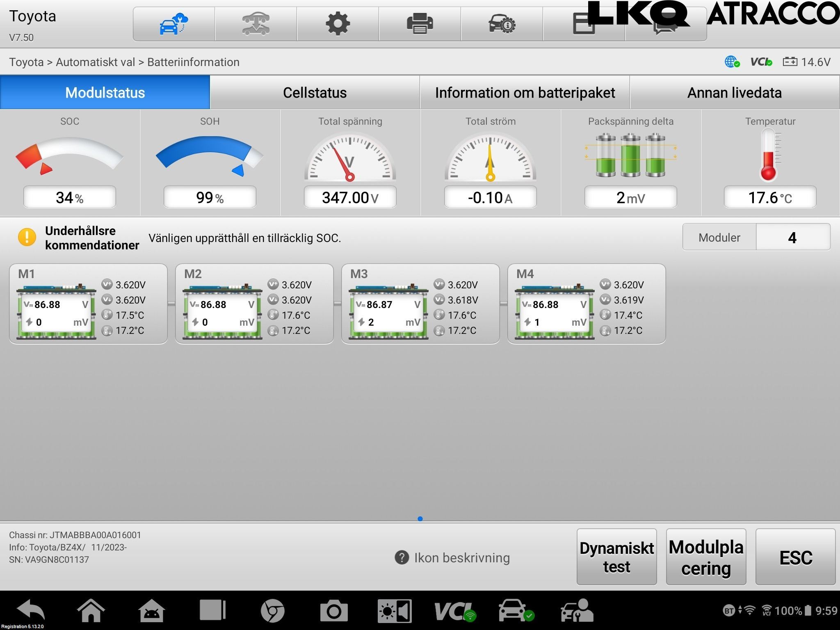The height and width of the screenshot is (630, 840).
Task: Tap the 100% tablet battery indicator
Action: pyautogui.click(x=793, y=611)
